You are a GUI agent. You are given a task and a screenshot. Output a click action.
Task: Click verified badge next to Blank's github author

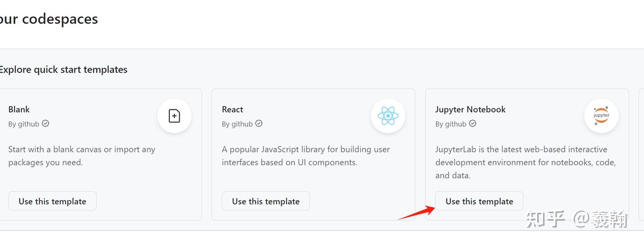point(46,124)
